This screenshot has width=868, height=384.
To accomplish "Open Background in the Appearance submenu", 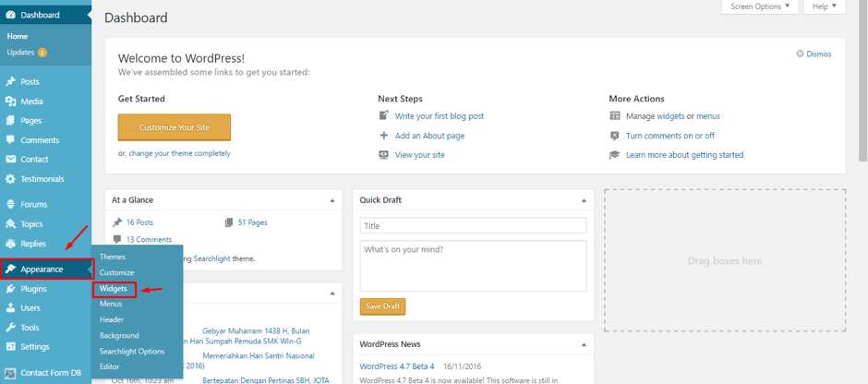I will point(119,335).
